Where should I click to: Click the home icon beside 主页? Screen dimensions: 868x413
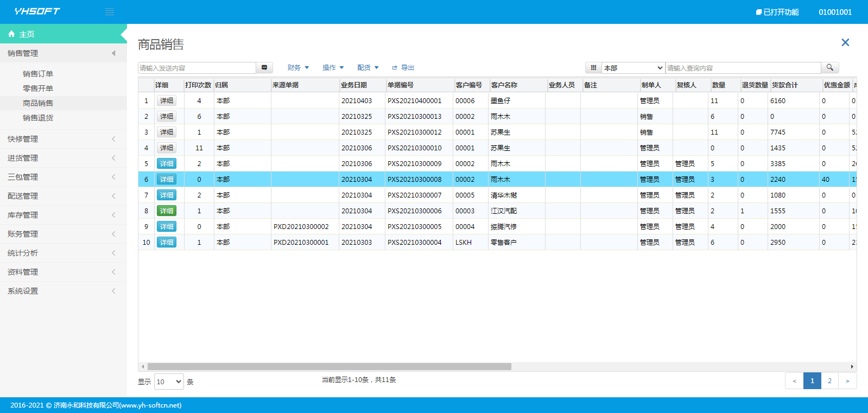(11, 34)
